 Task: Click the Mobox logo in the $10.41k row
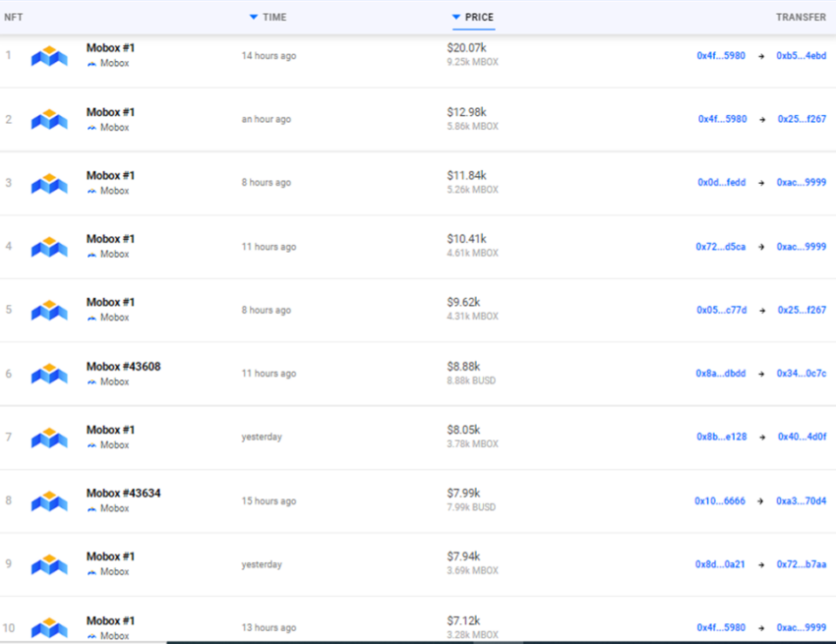49,247
